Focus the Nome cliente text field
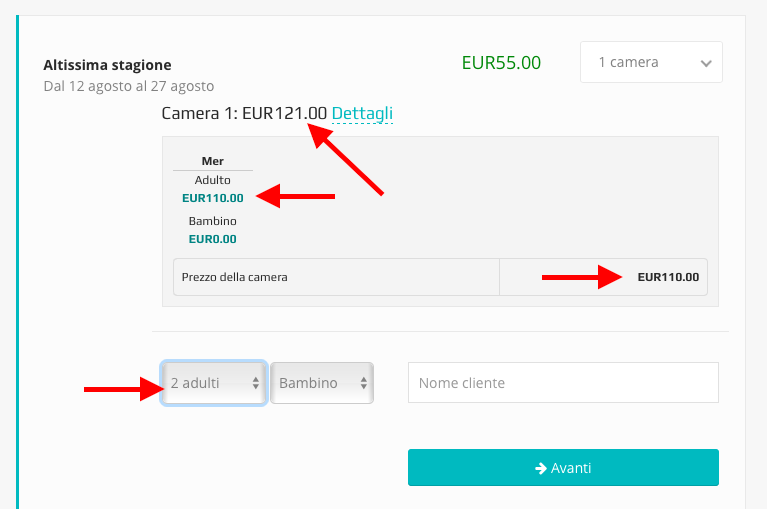The height and width of the screenshot is (509, 767). [563, 382]
